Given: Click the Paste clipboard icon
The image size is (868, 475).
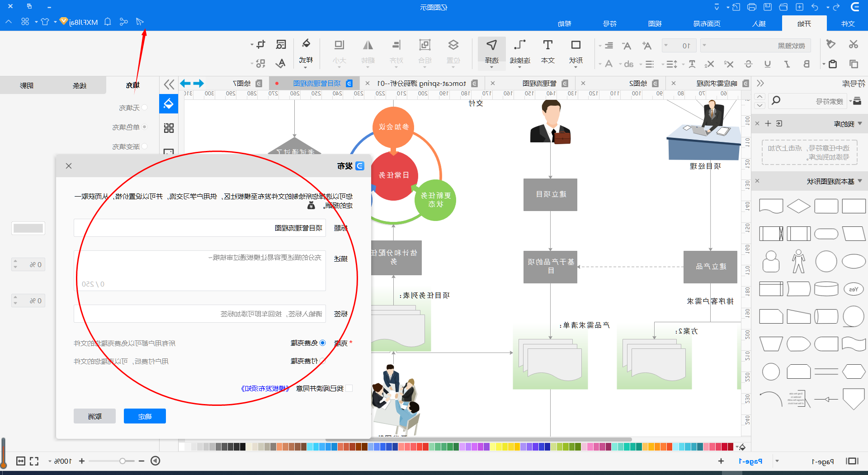Looking at the screenshot, I should click(833, 64).
